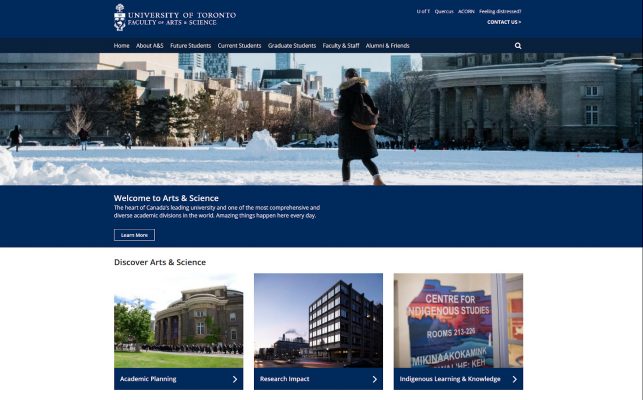Click the Discover Arts & Science heading
The width and height of the screenshot is (643, 400).
pyautogui.click(x=160, y=262)
